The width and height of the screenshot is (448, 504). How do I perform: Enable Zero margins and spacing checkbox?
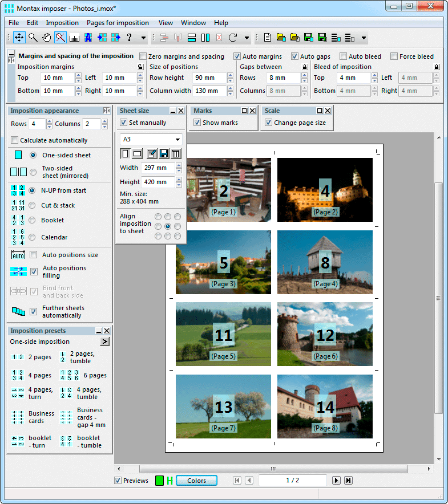coord(143,56)
